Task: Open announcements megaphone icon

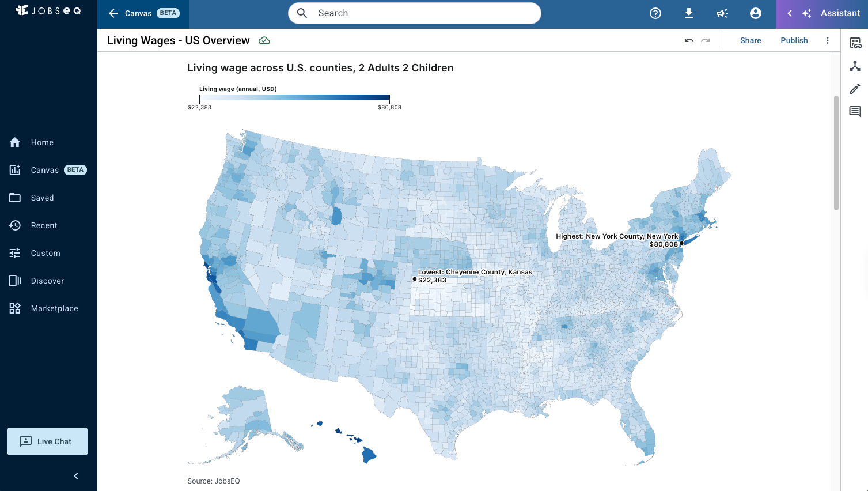Action: pos(722,13)
